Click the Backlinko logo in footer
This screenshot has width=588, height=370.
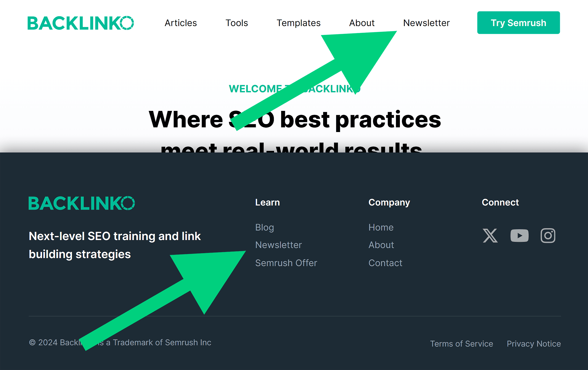point(81,203)
